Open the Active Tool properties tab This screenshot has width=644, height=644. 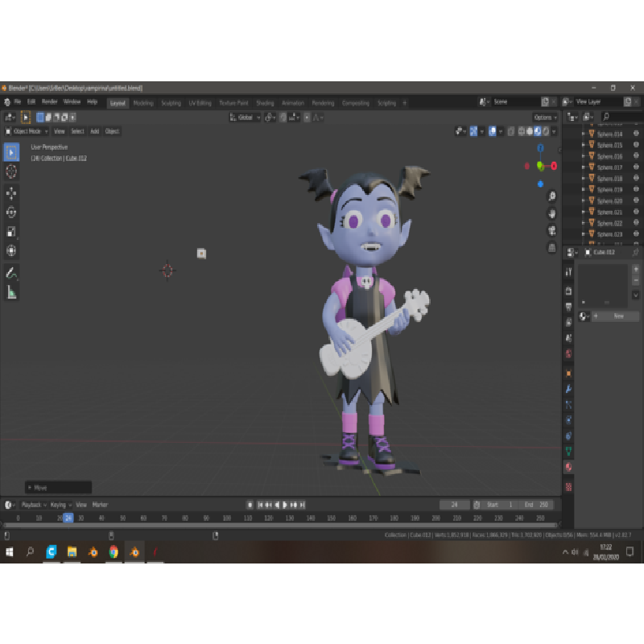click(569, 272)
